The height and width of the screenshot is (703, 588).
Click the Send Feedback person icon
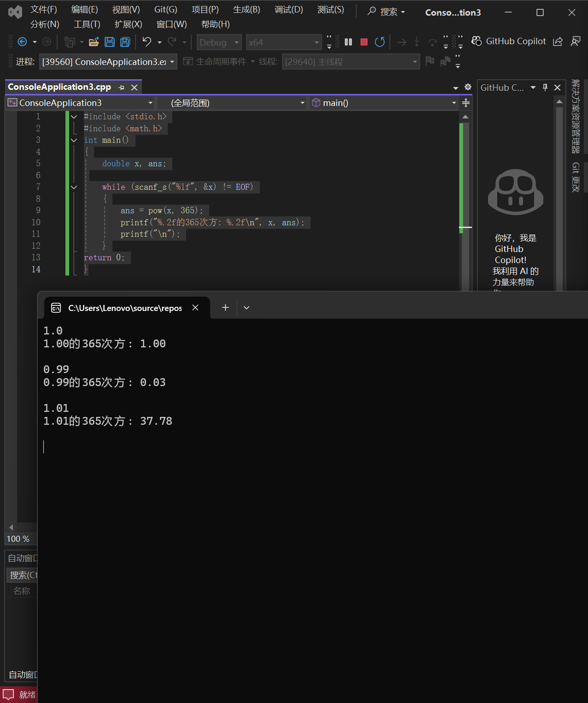tap(576, 41)
